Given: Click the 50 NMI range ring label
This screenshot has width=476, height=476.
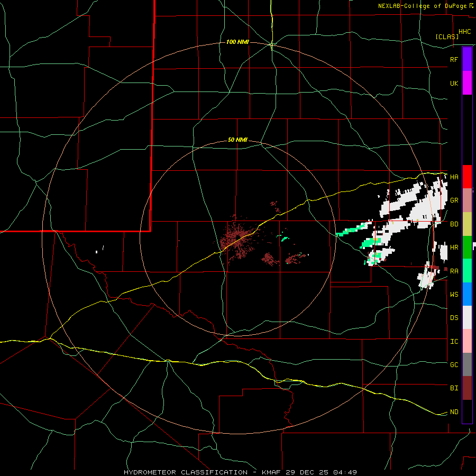Looking at the screenshot, I should [237, 140].
